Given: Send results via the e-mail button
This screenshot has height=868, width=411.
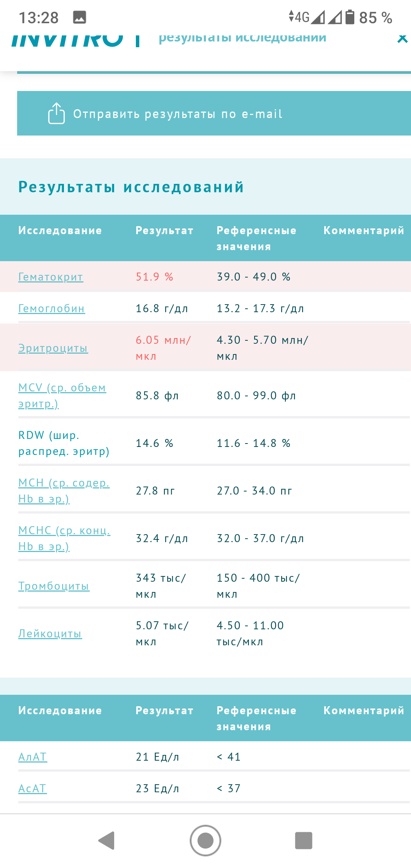Looking at the screenshot, I should tap(177, 113).
